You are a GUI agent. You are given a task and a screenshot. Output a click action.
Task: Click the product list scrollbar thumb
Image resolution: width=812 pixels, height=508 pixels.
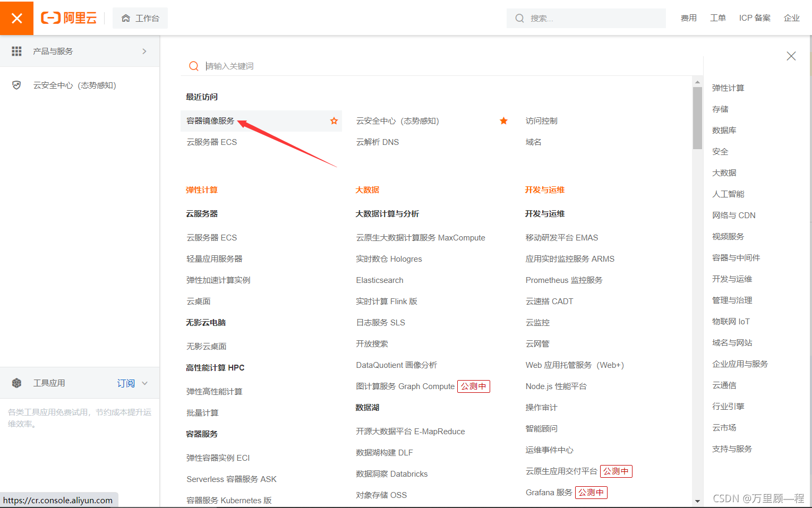point(698,118)
